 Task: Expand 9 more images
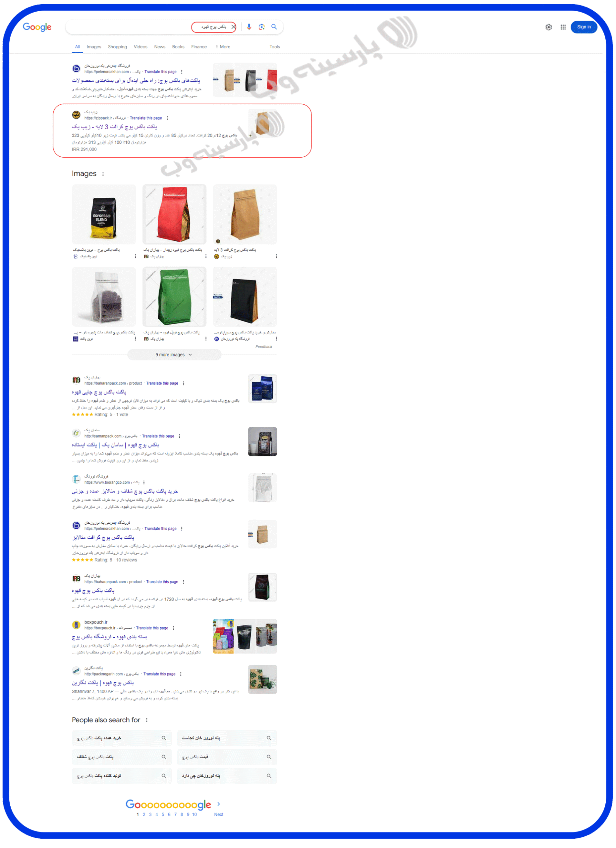point(174,355)
